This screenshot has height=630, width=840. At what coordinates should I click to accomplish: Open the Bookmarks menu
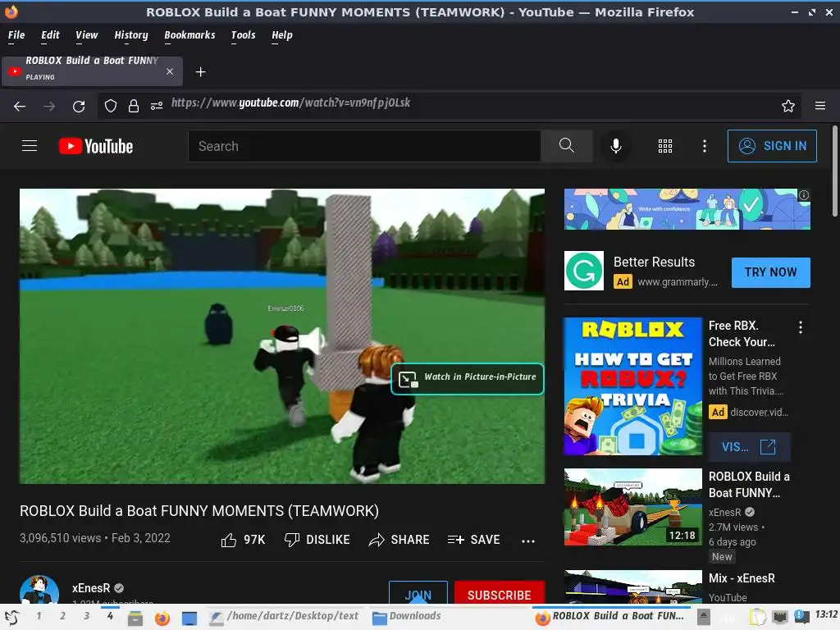(189, 34)
